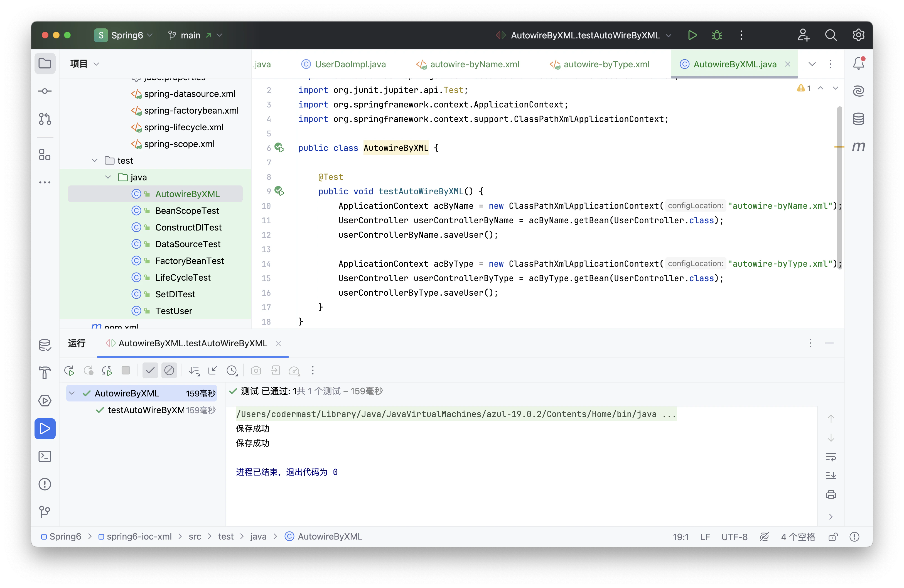Image resolution: width=904 pixels, height=588 pixels.
Task: Open the Terminal tool window
Action: point(45,456)
